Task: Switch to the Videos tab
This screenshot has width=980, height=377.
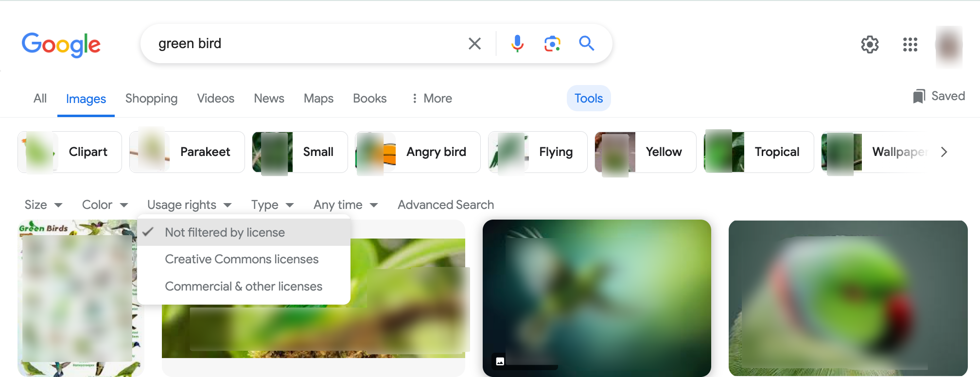Action: coord(215,98)
